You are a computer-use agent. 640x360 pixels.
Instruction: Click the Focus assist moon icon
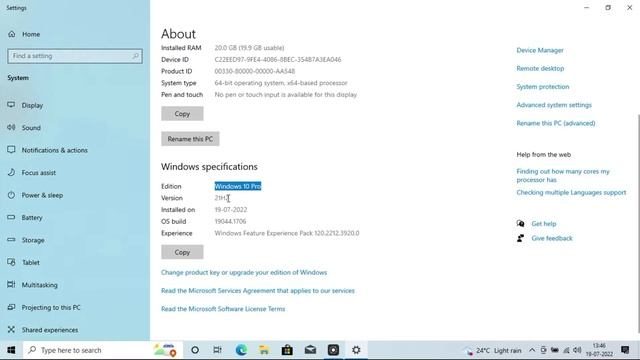pyautogui.click(x=11, y=172)
